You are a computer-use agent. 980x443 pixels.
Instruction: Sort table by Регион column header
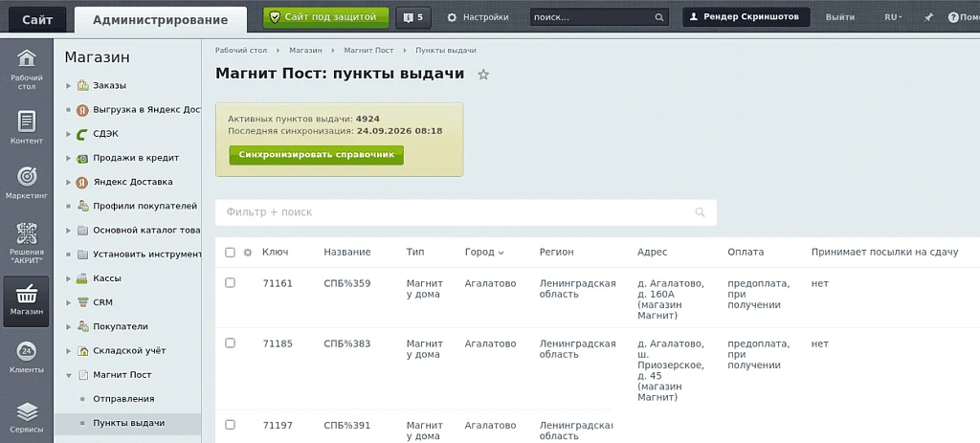556,253
